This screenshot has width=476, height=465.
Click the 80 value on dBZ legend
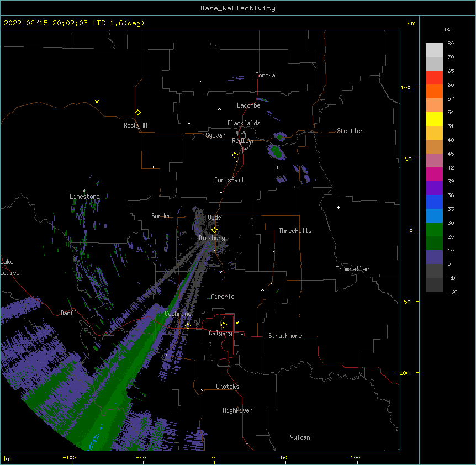451,44
